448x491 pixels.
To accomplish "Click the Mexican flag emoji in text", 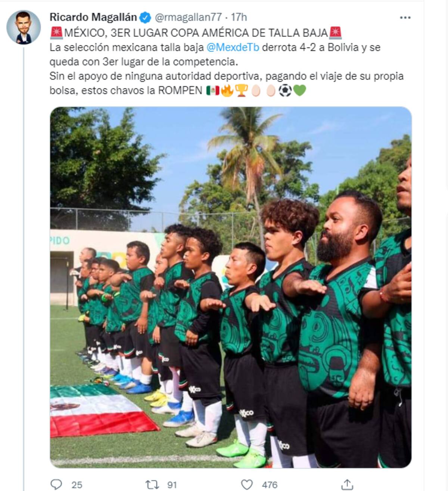I will [213, 91].
